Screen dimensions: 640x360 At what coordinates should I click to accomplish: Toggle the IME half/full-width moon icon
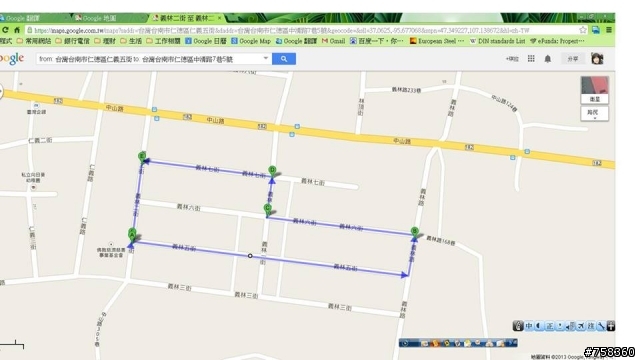pyautogui.click(x=539, y=326)
